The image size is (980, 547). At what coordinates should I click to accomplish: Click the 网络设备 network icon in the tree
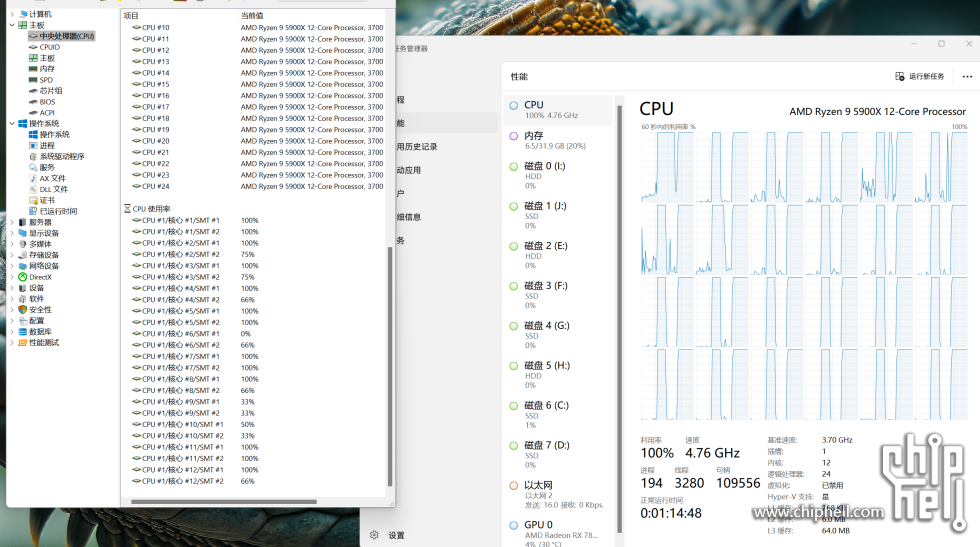point(22,266)
